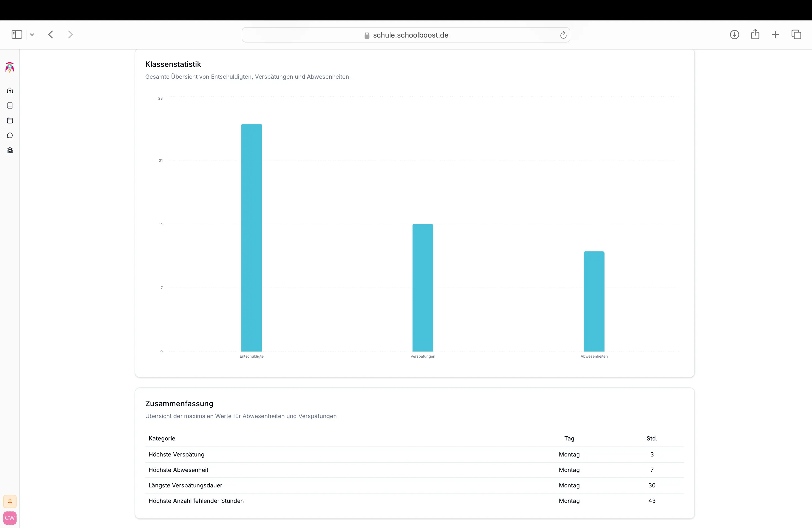Viewport: 812px width, 528px height.
Task: Go forward to next page
Action: tap(70, 35)
